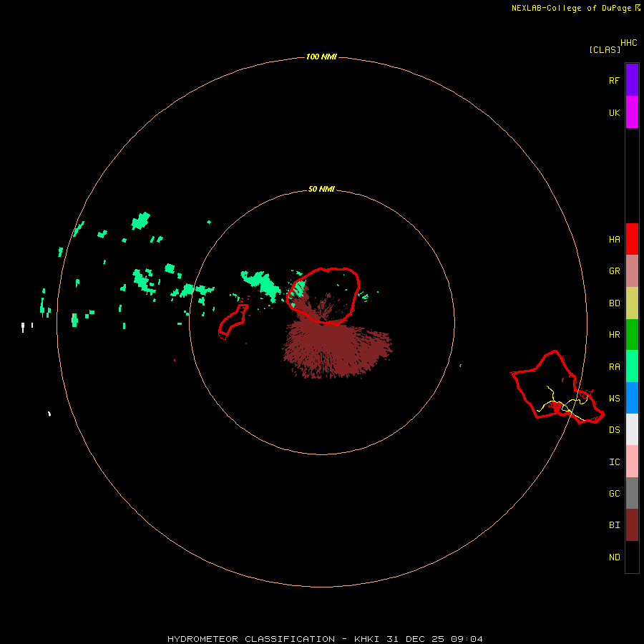Click the RA legend label
This screenshot has height=644, width=644.
click(615, 366)
